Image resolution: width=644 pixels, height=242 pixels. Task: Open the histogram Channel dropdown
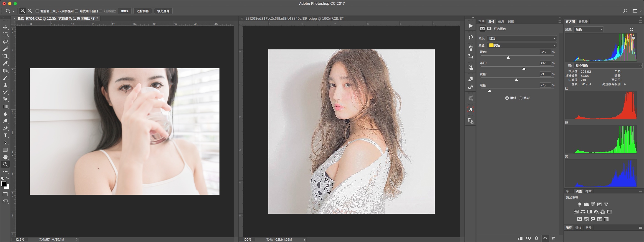589,29
